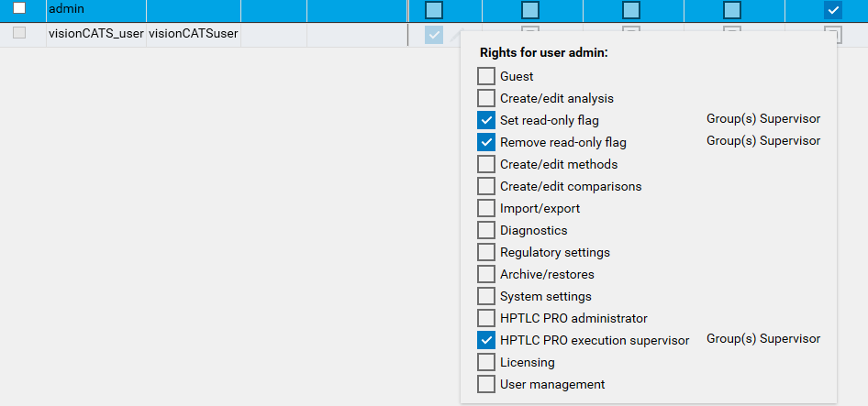Select the admin row selection checkbox
The height and width of the screenshot is (406, 868).
click(19, 9)
